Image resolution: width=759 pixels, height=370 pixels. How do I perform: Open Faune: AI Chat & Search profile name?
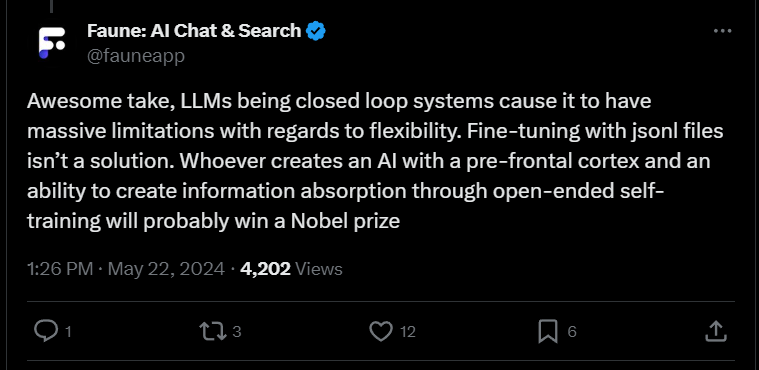tap(194, 31)
